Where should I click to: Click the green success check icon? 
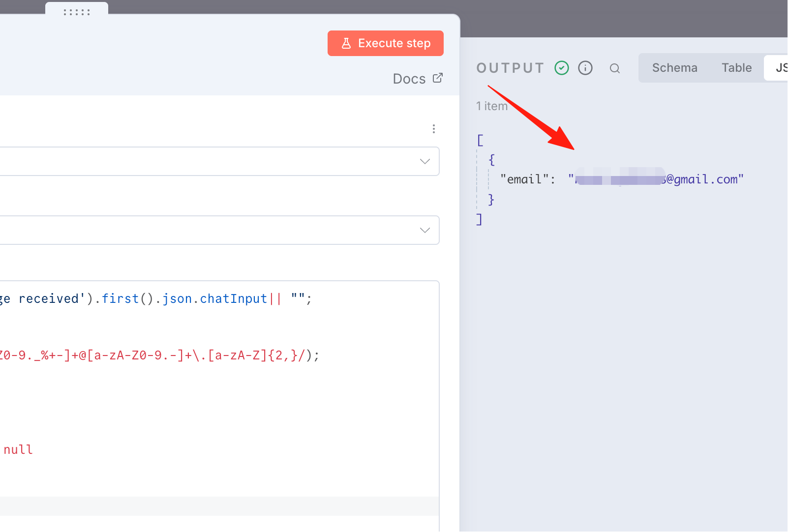(x=562, y=68)
